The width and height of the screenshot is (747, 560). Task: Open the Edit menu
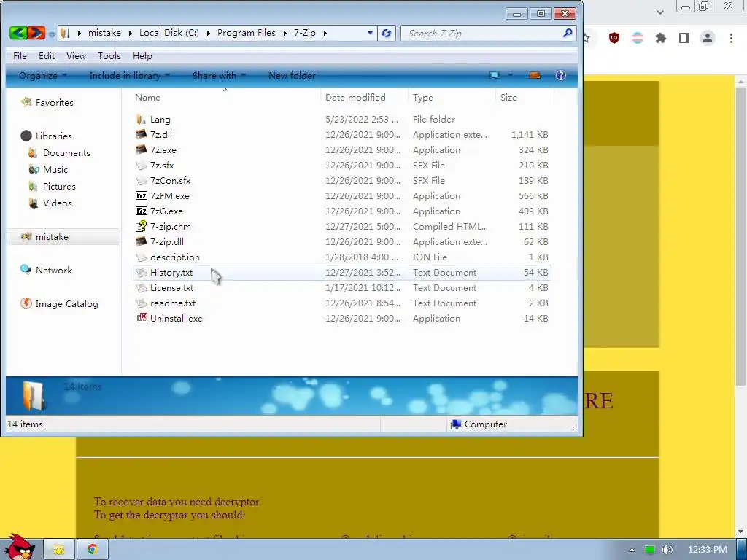tap(47, 55)
